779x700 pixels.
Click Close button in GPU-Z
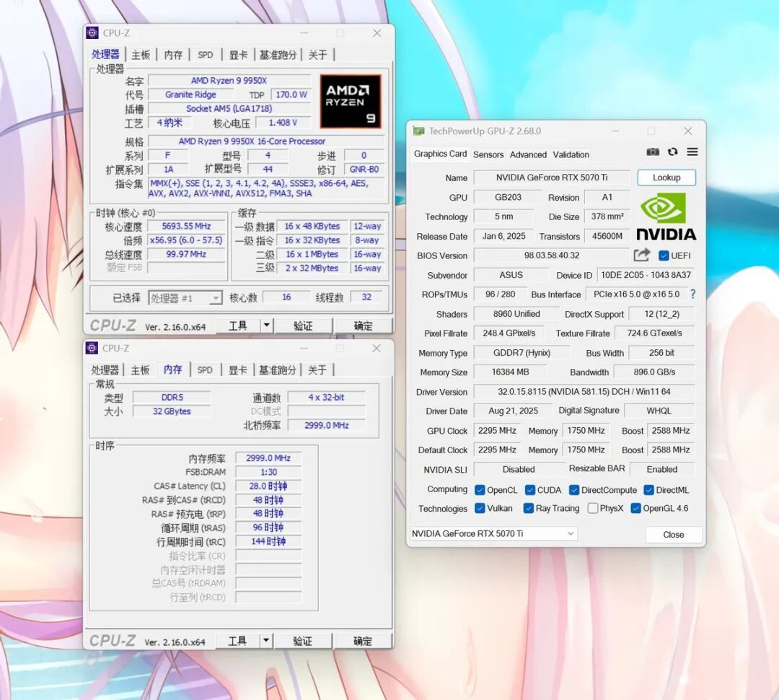673,535
